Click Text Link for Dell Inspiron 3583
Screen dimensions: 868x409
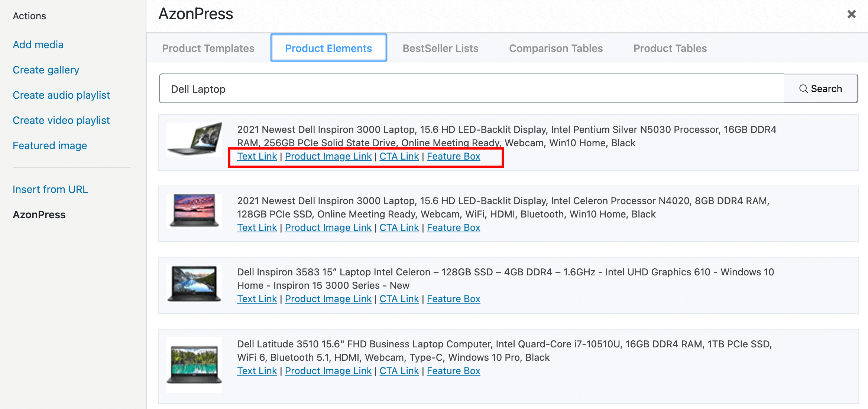[257, 299]
